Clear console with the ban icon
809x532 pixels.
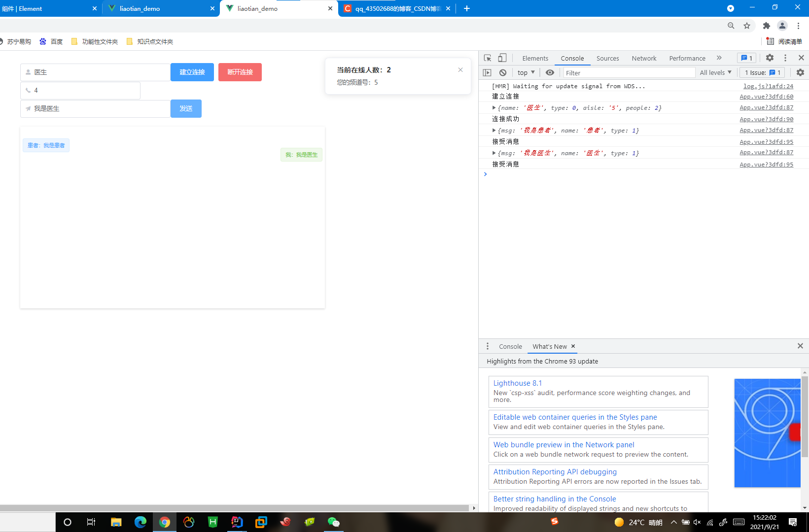click(x=503, y=72)
